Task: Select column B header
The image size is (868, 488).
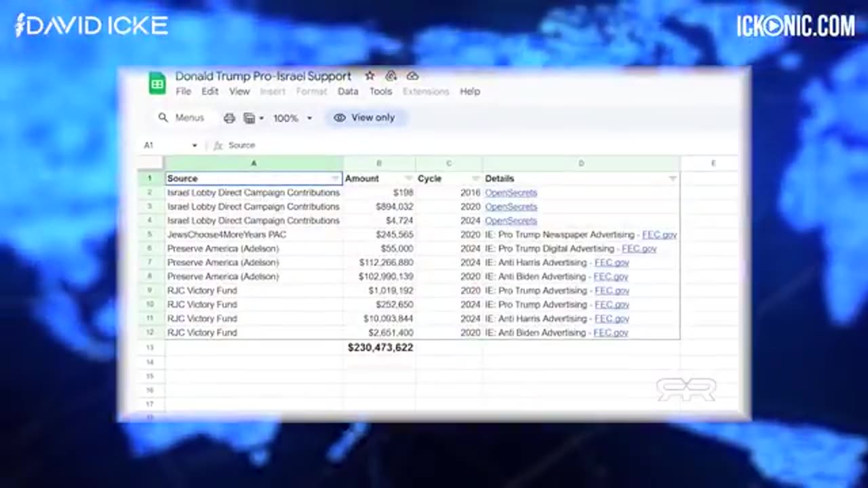Action: tap(379, 163)
